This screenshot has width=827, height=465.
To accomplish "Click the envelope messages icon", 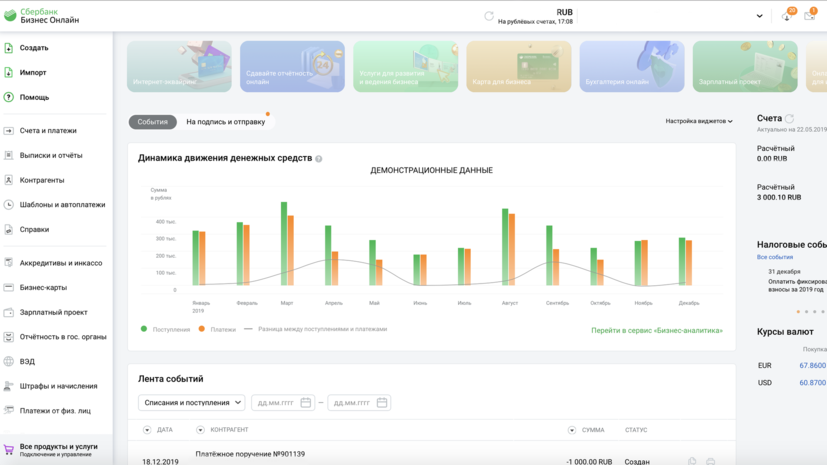I will click(809, 16).
